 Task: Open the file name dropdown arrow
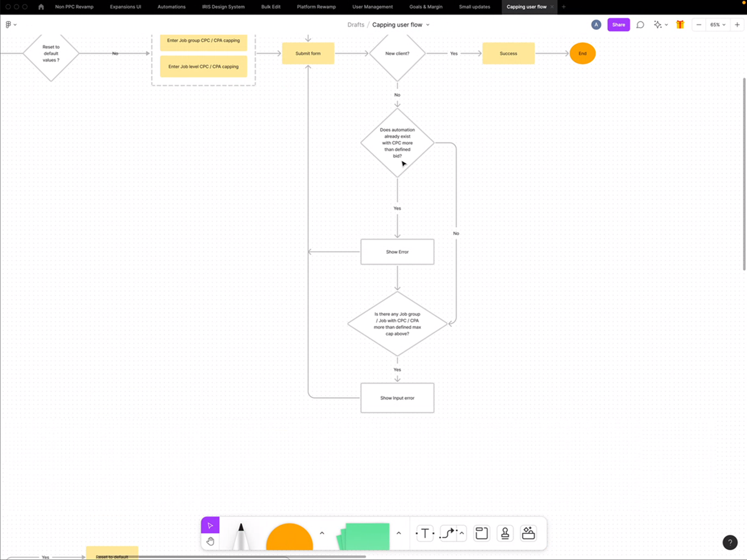tap(428, 25)
